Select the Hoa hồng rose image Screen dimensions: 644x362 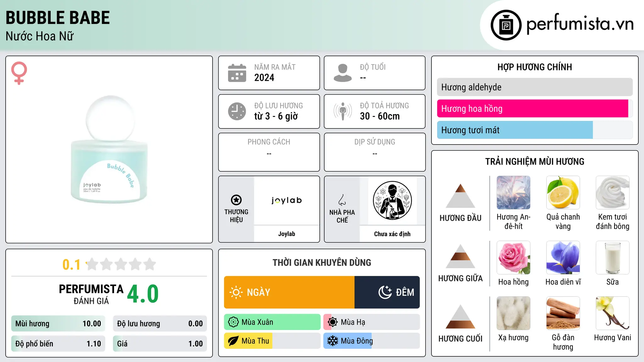pyautogui.click(x=514, y=258)
